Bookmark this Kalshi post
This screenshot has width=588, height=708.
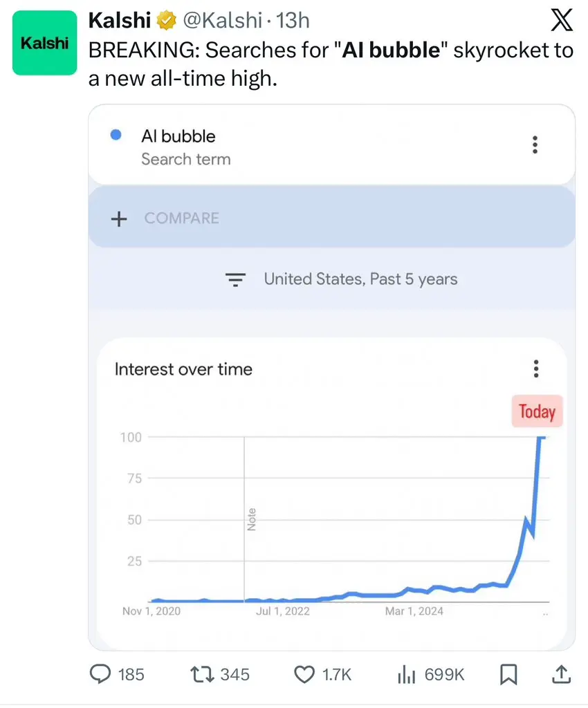(508, 673)
